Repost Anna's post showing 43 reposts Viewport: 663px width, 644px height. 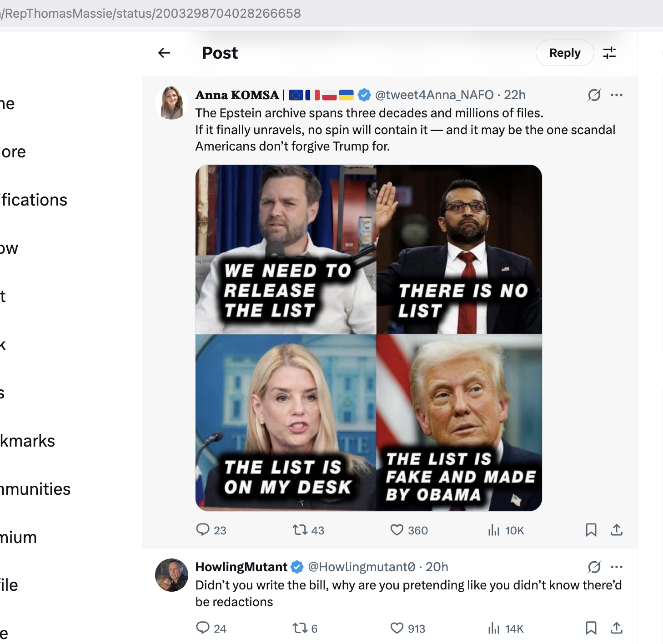[308, 530]
